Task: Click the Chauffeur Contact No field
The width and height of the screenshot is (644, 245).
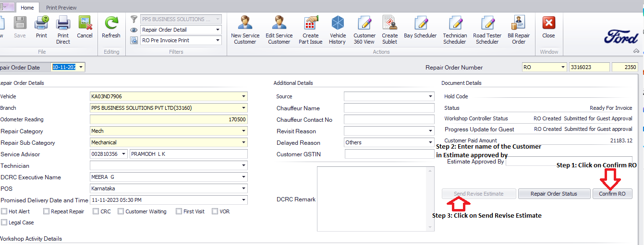Action: pyautogui.click(x=389, y=119)
